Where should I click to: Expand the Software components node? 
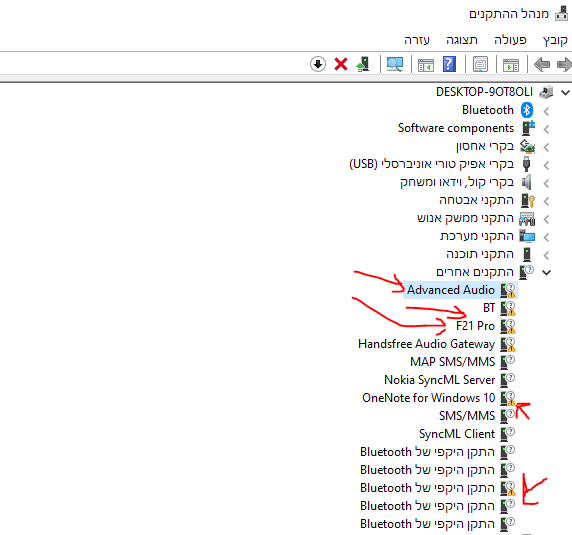point(546,129)
